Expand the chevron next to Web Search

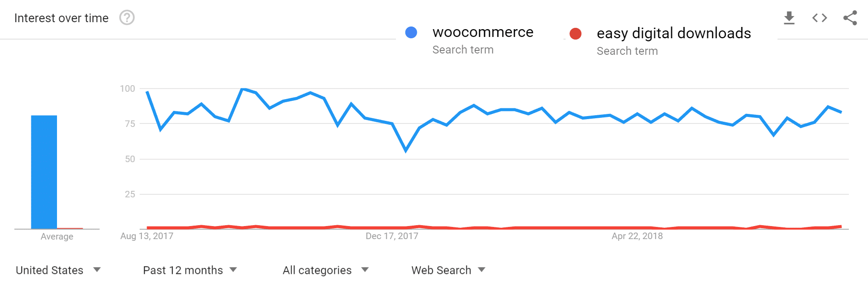pyautogui.click(x=482, y=270)
